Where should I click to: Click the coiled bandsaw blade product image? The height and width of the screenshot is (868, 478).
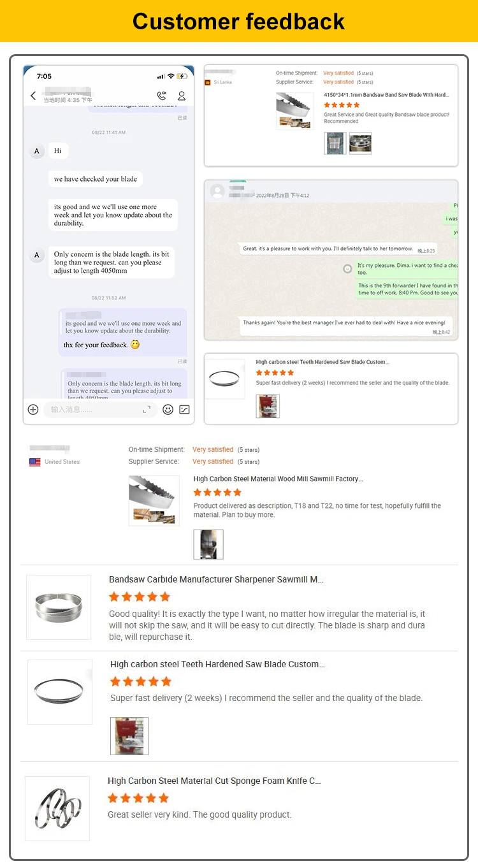59,607
